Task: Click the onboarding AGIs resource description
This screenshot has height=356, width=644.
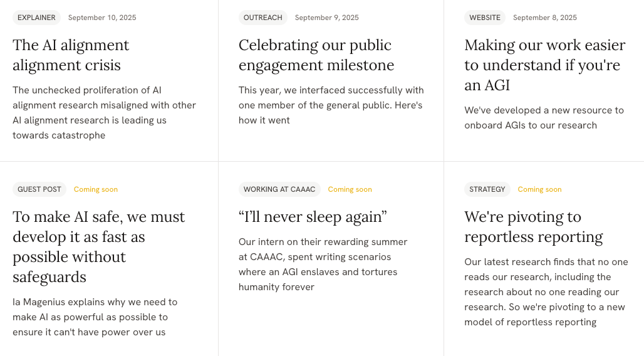Action: tap(544, 118)
